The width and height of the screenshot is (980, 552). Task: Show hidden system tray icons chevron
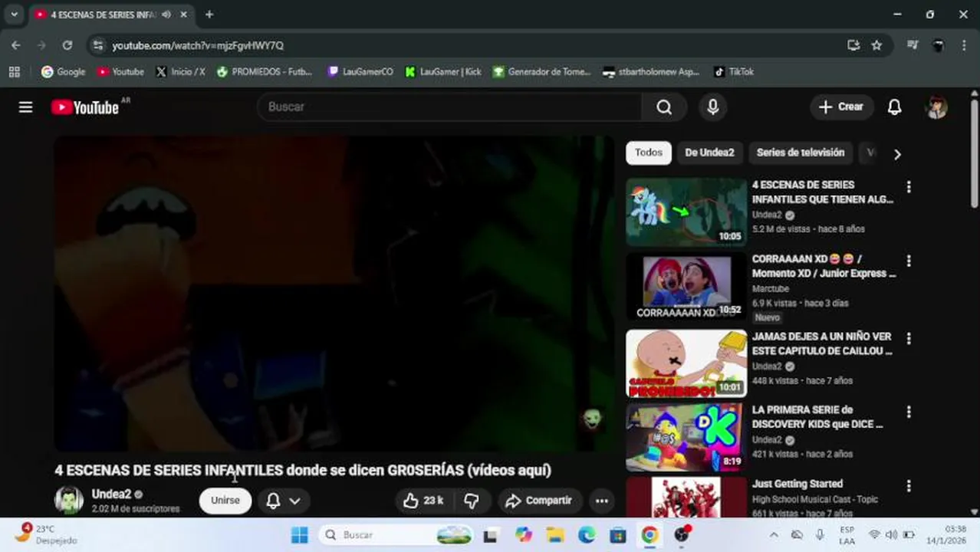[x=774, y=535]
